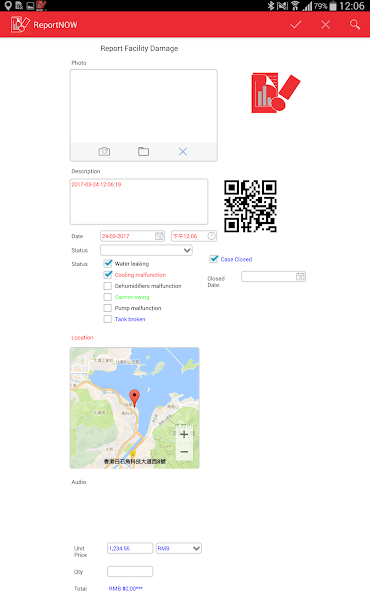Tap the ReportNOW title text
The height and width of the screenshot is (592, 370).
point(55,25)
